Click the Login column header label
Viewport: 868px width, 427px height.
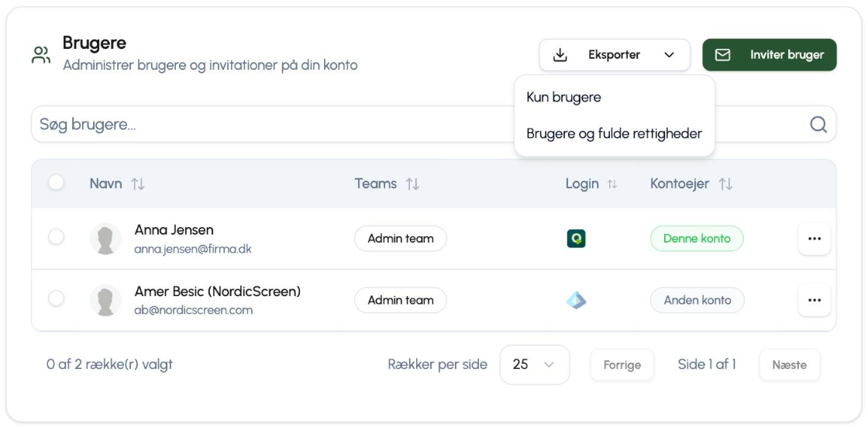pos(582,184)
